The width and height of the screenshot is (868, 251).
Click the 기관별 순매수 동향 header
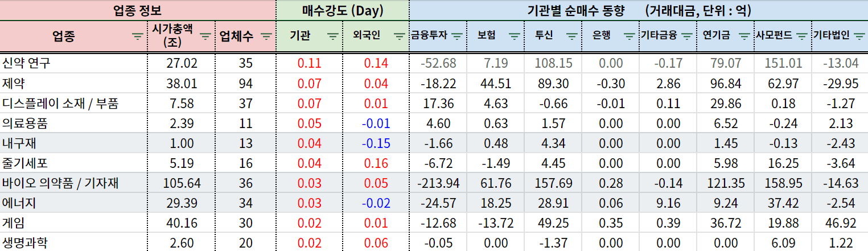tap(637, 10)
